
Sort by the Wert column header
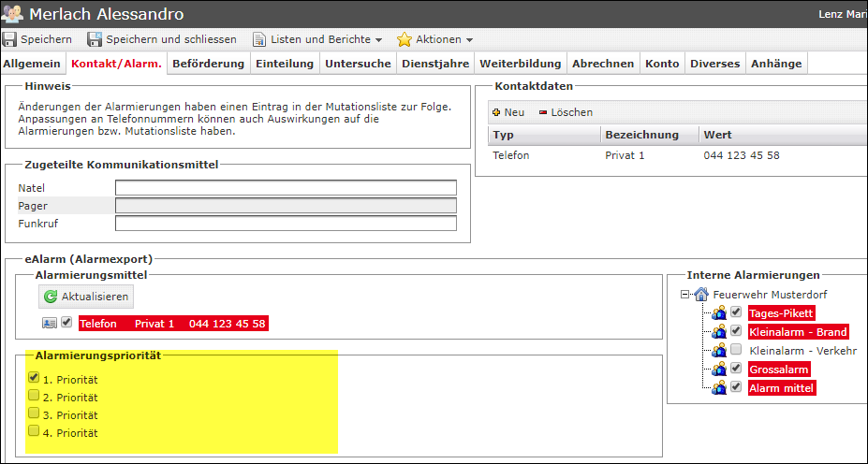[x=784, y=135]
